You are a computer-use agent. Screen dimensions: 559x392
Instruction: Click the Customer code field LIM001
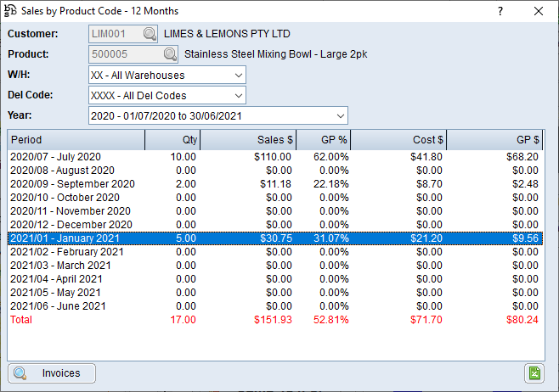click(115, 34)
